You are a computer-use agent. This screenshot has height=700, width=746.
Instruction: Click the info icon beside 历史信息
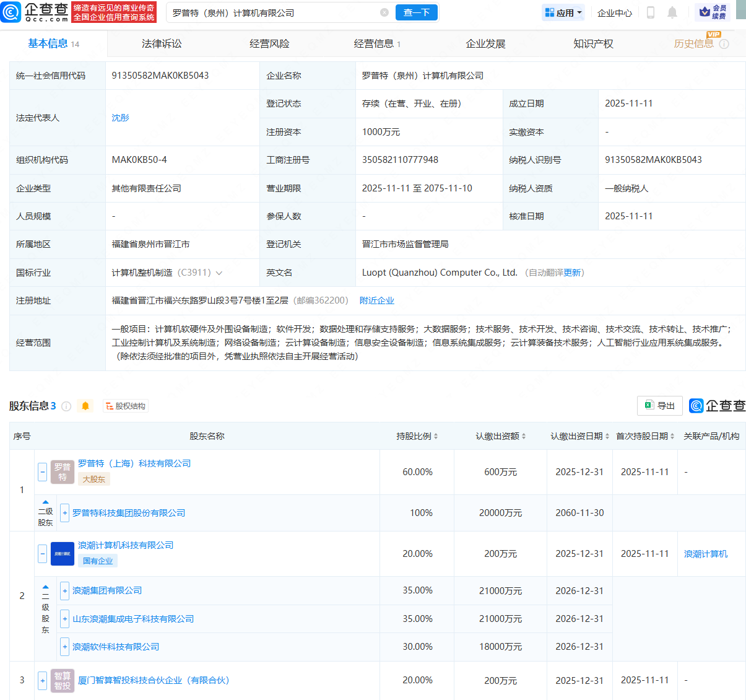[x=724, y=44]
